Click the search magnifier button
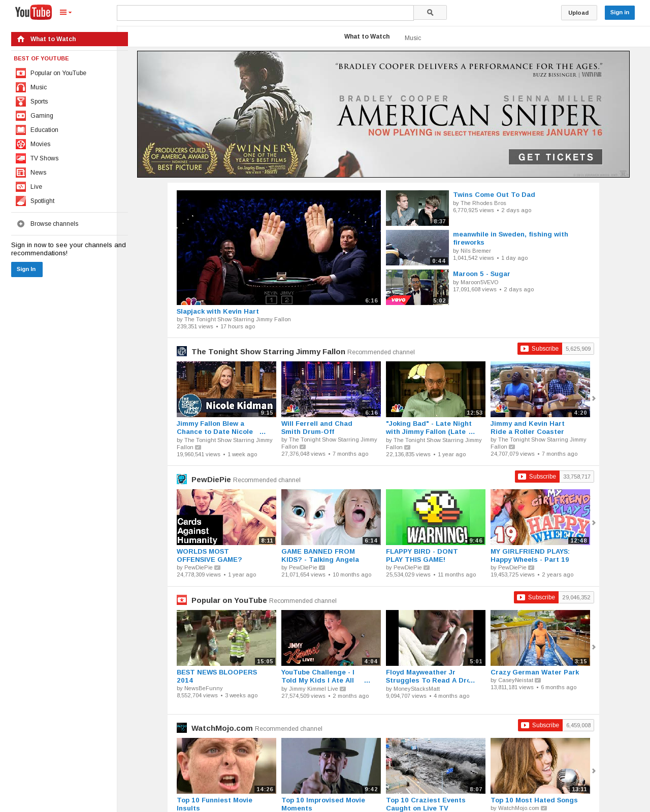 click(430, 13)
